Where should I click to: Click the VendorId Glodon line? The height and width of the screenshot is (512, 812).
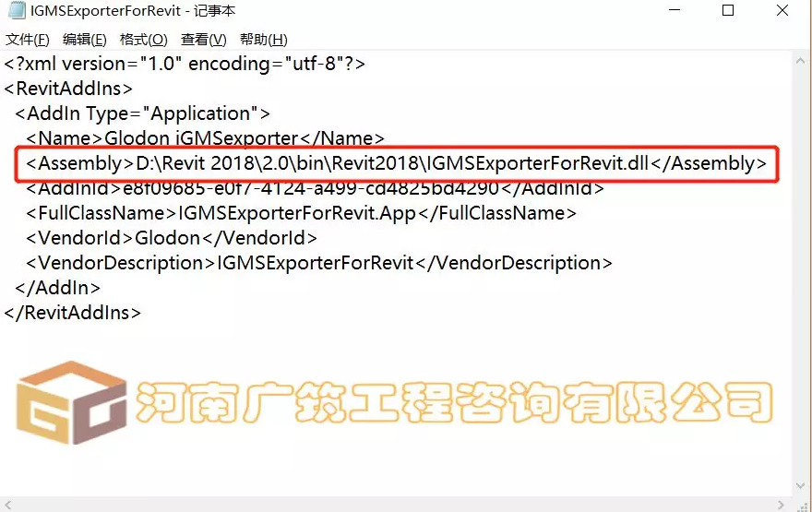[172, 238]
